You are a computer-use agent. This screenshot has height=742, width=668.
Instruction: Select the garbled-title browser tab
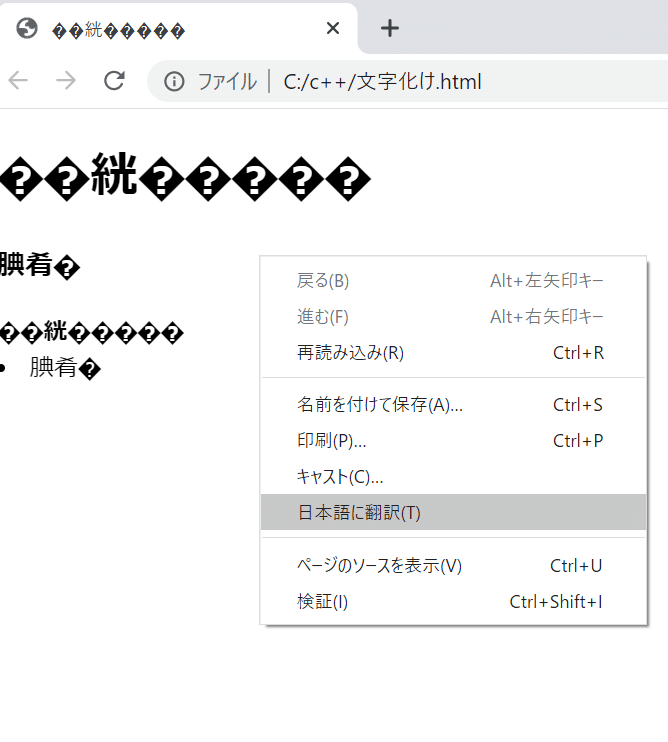click(178, 28)
